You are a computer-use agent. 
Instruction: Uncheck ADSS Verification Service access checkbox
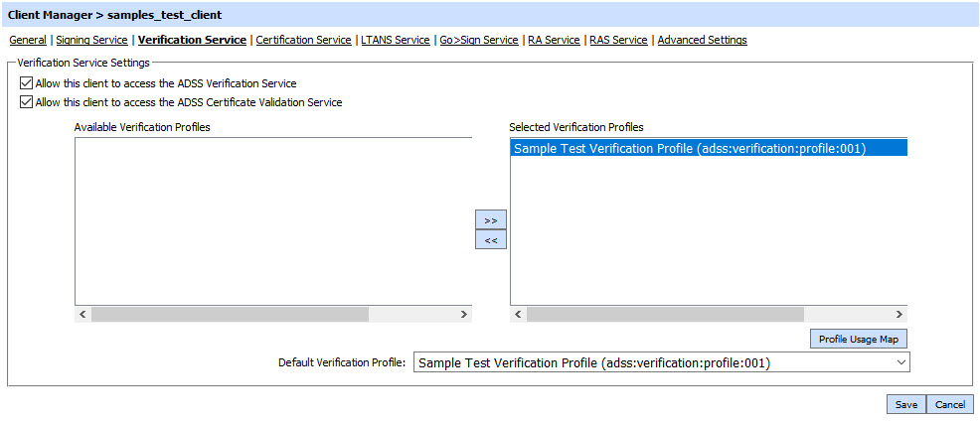coord(26,83)
